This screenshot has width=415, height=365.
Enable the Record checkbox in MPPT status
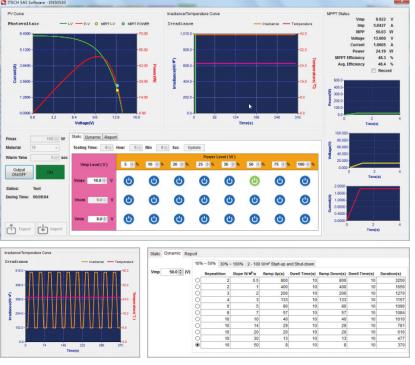click(373, 71)
